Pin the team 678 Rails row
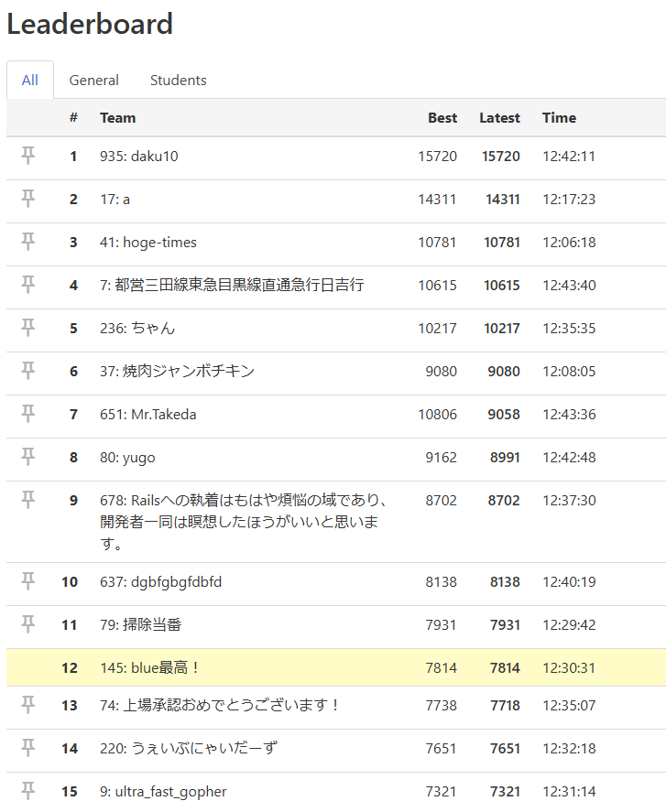 pos(28,499)
